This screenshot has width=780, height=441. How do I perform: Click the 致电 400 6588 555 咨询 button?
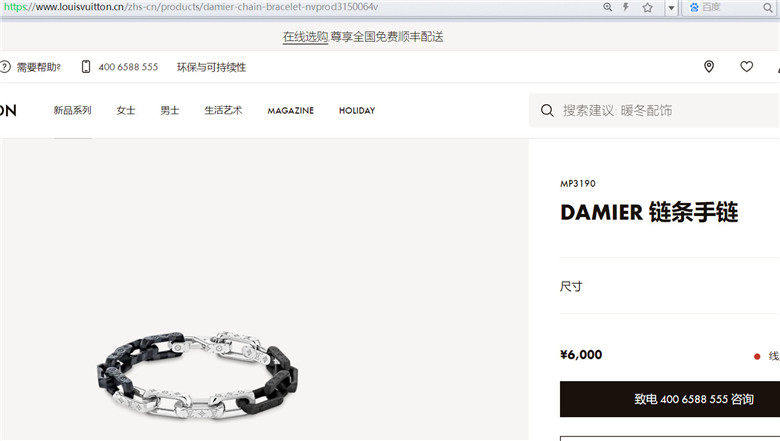click(x=670, y=399)
